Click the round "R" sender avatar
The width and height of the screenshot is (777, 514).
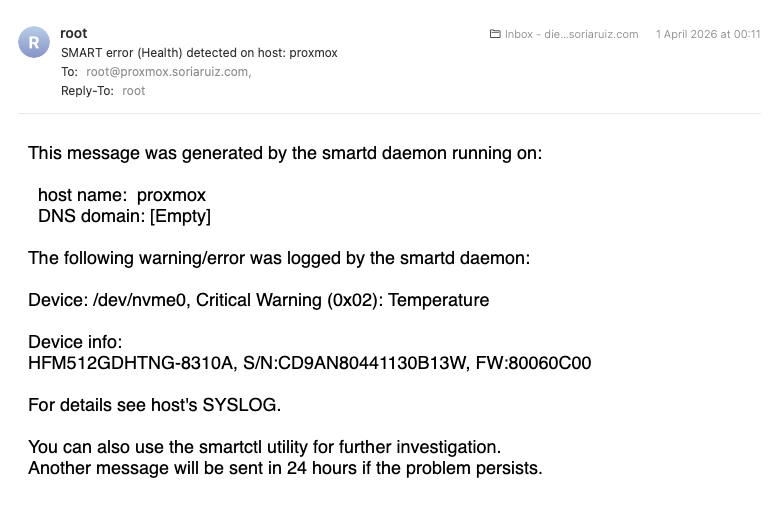(35, 42)
